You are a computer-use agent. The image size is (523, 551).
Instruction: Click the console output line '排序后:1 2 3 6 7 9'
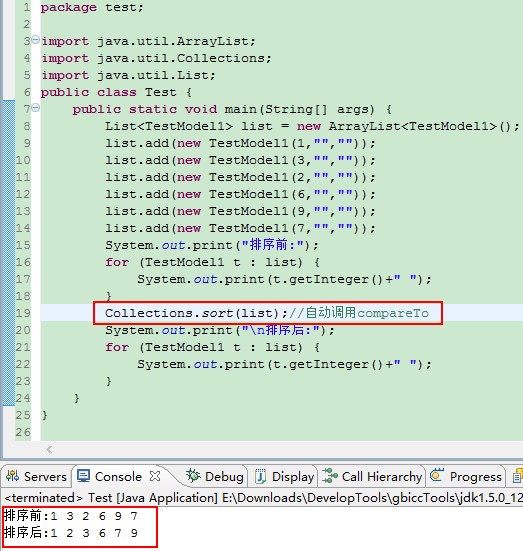71,533
